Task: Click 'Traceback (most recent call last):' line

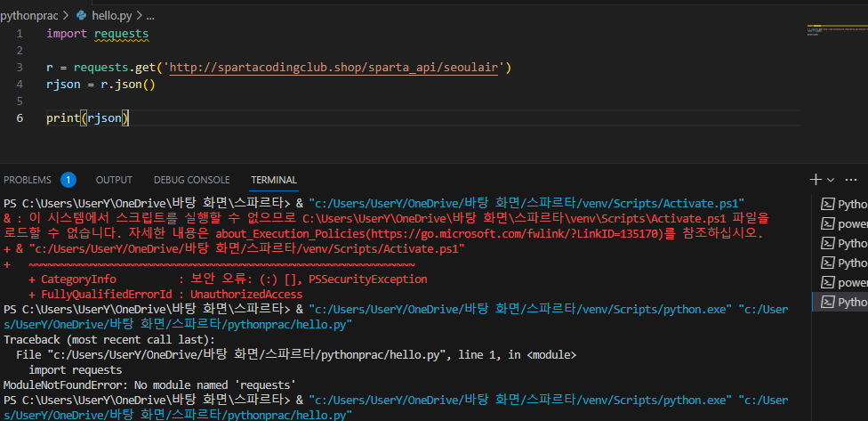Action: 109,340
